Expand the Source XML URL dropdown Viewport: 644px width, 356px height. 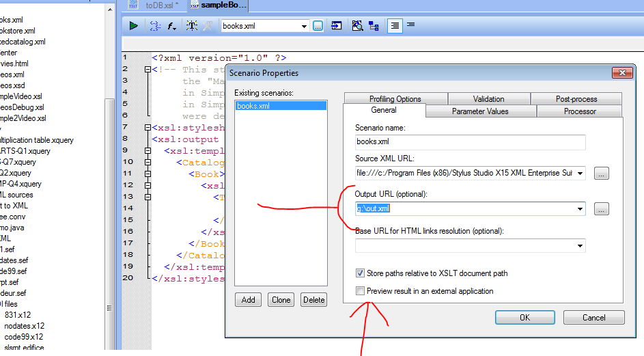(580, 174)
